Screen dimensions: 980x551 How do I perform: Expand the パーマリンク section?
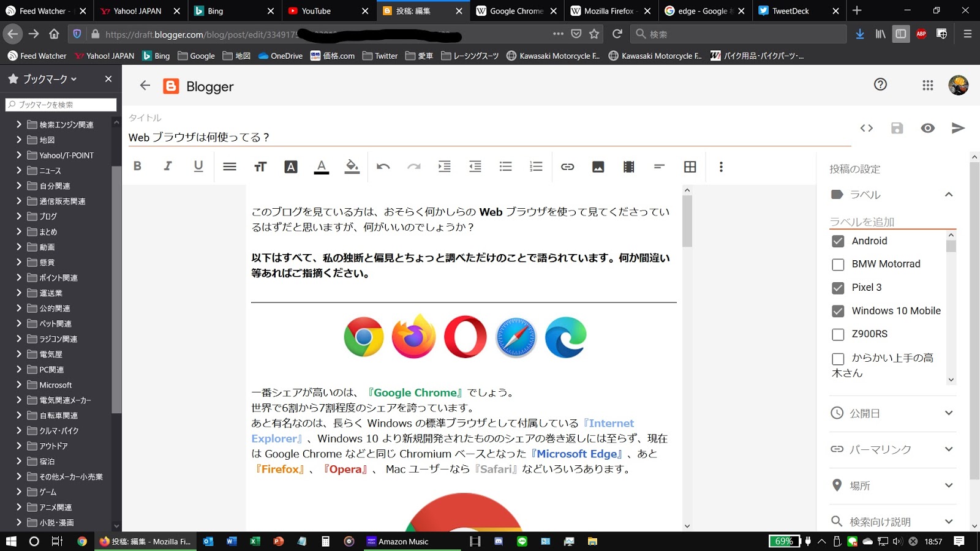click(x=949, y=449)
